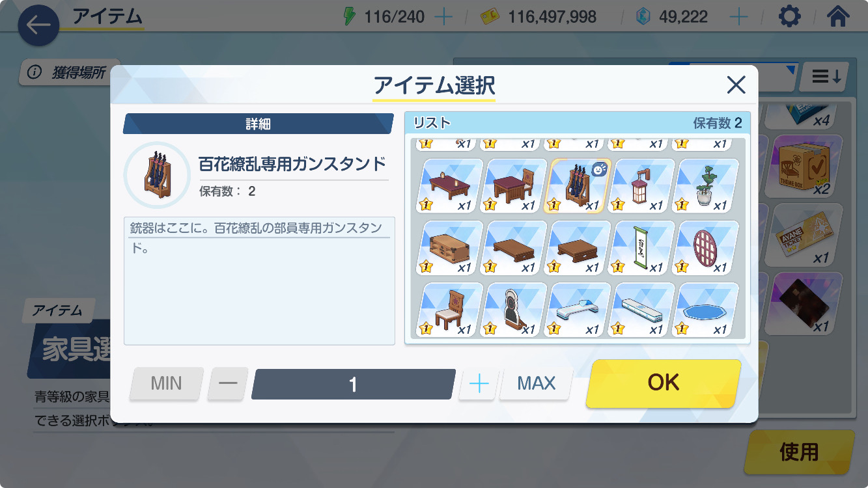Confirm selection with the OK button

pos(664,383)
